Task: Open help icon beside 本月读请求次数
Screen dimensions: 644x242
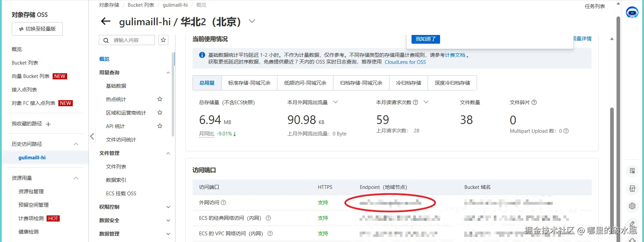Action: coord(416,103)
